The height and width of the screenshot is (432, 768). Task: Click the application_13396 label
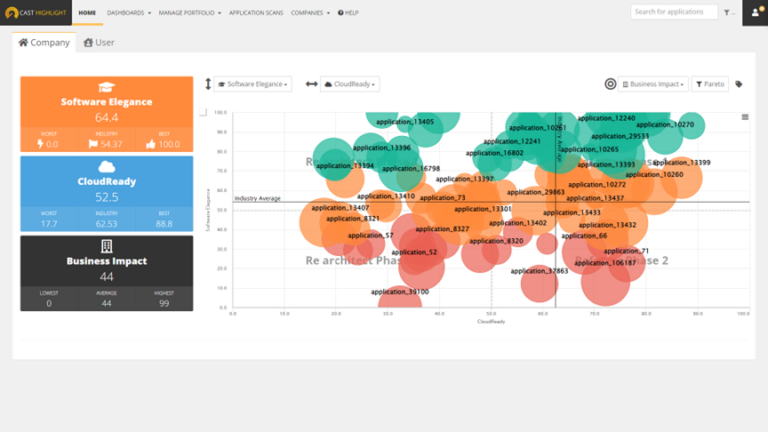pos(382,147)
